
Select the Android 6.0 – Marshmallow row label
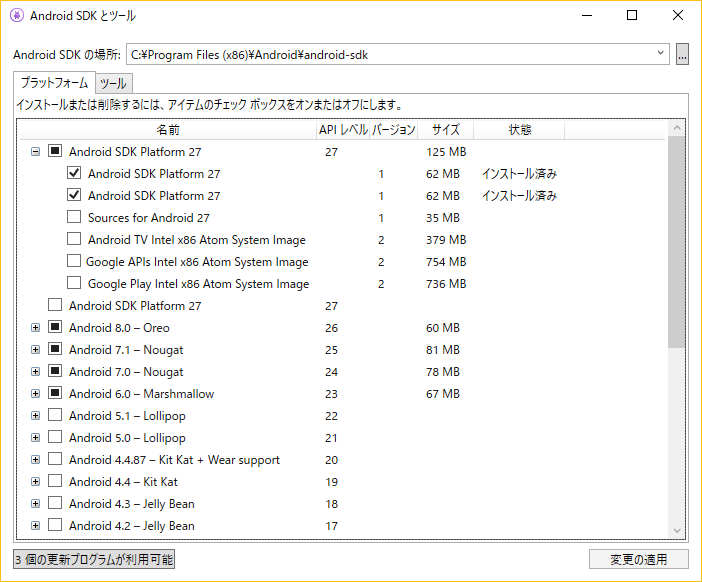click(141, 394)
